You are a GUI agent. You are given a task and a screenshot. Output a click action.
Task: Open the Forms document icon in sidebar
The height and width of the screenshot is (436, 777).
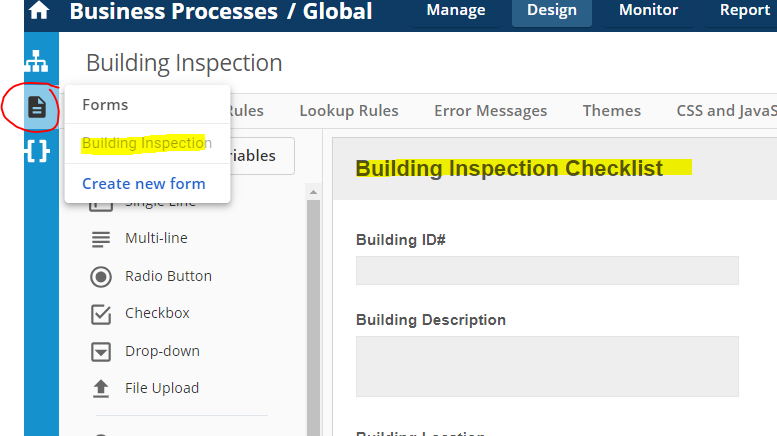click(37, 107)
